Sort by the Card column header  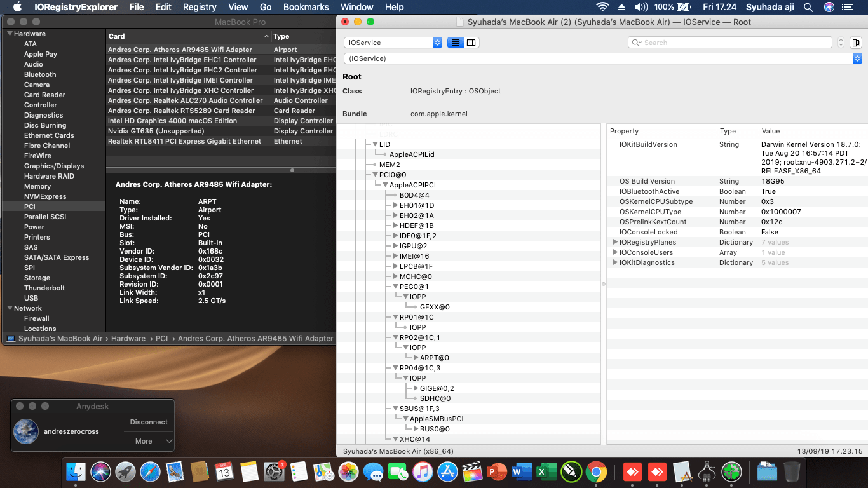point(188,36)
